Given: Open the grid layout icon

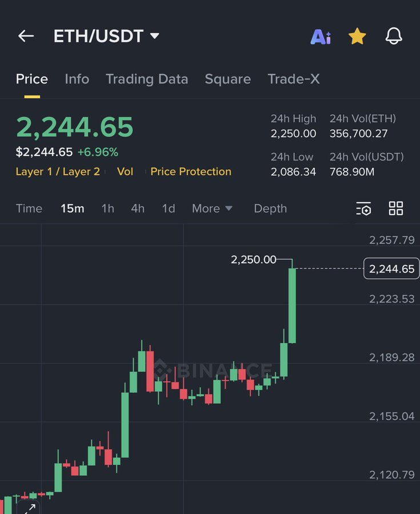Looking at the screenshot, I should [396, 208].
